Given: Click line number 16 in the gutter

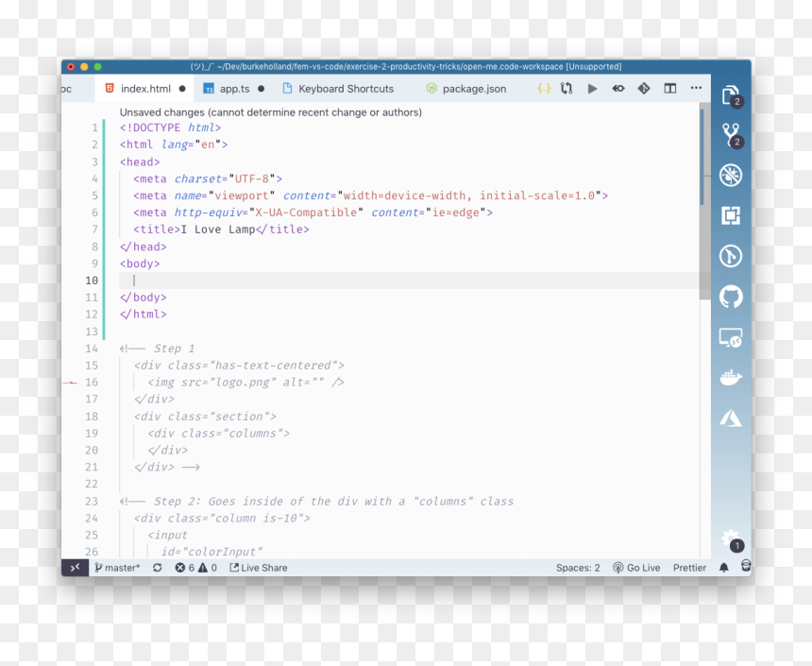Looking at the screenshot, I should 92,382.
